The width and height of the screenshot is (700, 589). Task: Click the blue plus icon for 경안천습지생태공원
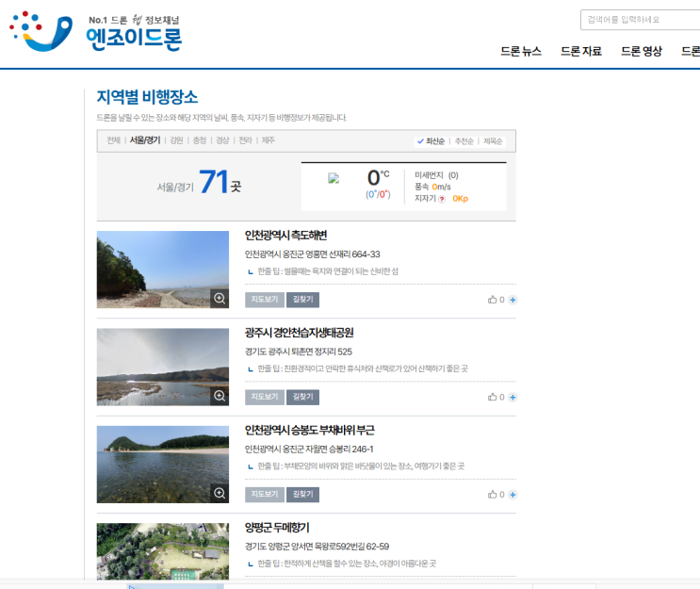click(x=513, y=397)
